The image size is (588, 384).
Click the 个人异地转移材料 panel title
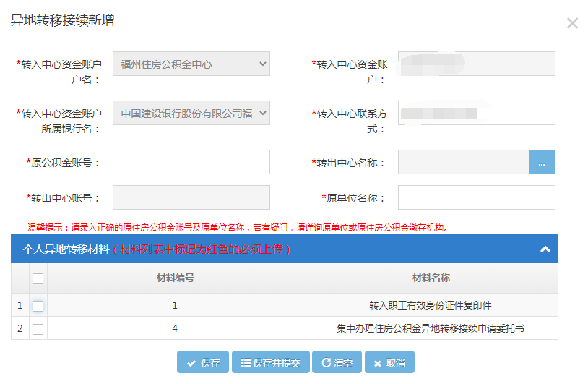click(66, 249)
